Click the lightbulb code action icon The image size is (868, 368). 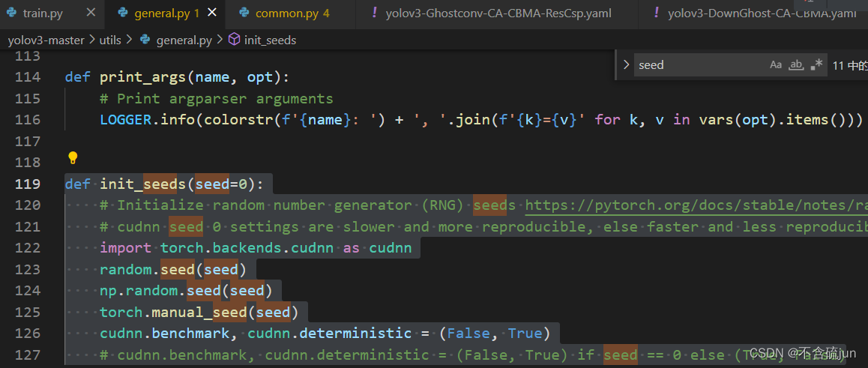click(x=73, y=158)
